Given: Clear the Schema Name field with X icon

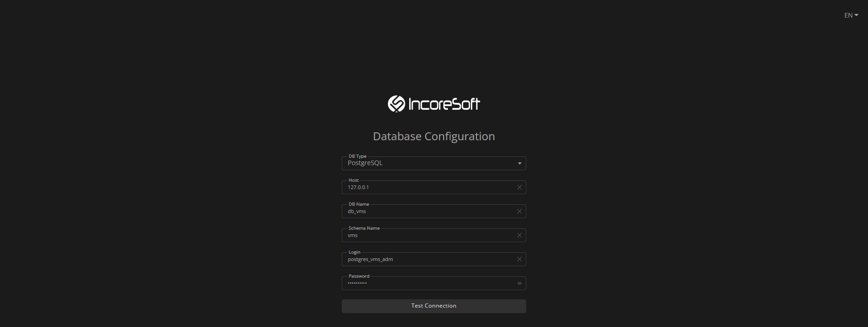Looking at the screenshot, I should pos(519,235).
